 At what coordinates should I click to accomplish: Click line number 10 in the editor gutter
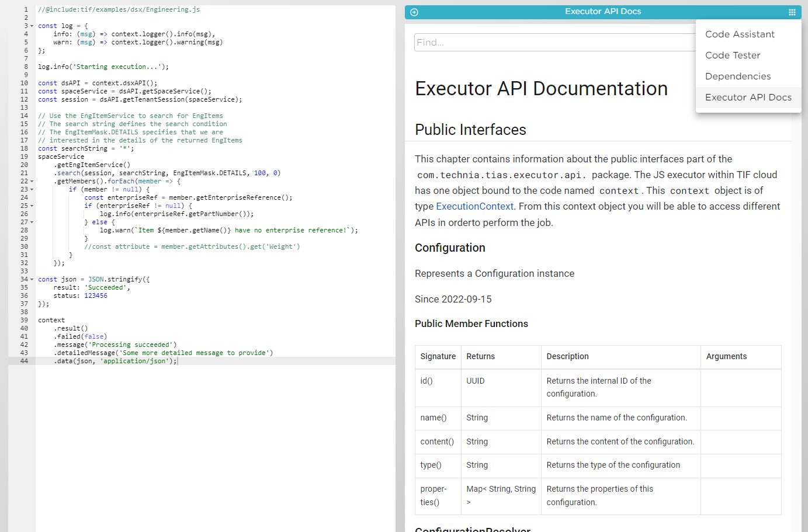[25, 83]
